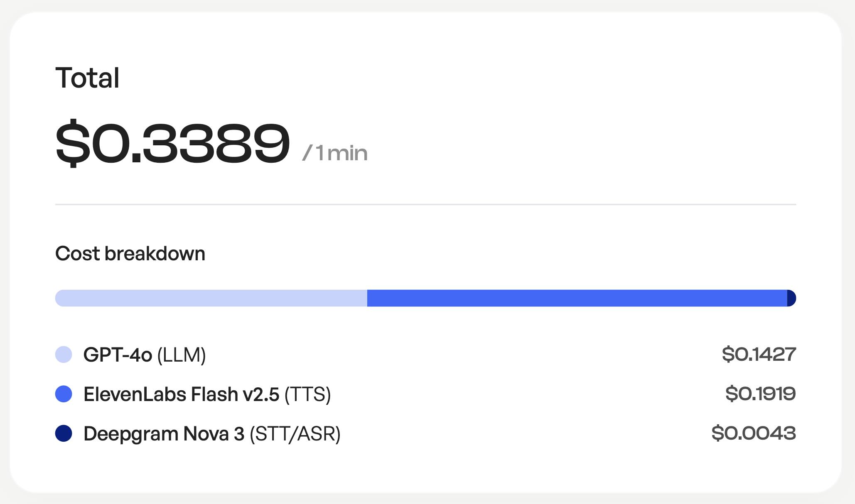Click the /1 min unit label
This screenshot has height=504, width=855.
[x=335, y=153]
